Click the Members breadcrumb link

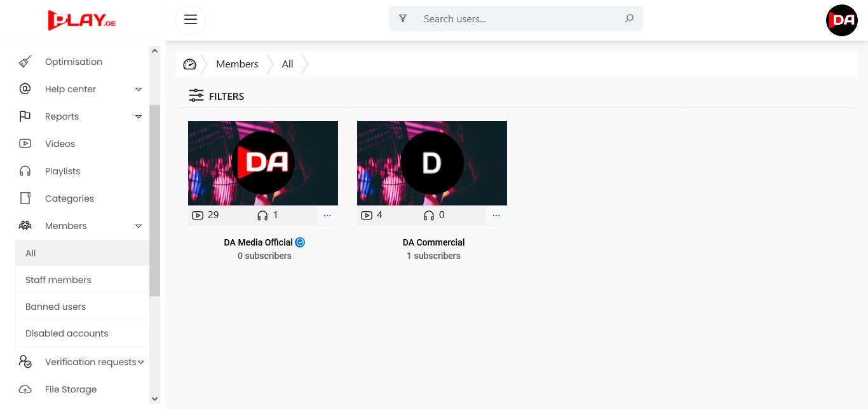pos(237,64)
